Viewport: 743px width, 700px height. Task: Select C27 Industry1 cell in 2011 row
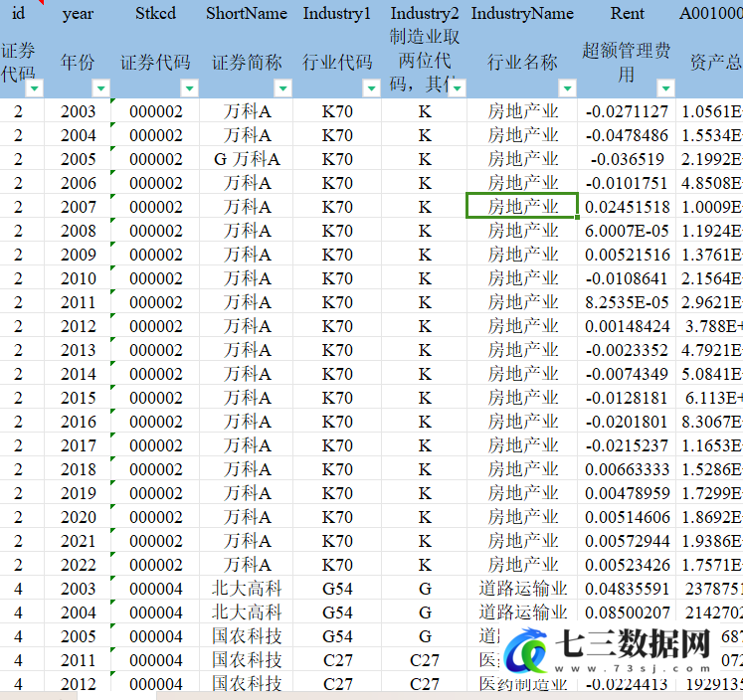[337, 660]
